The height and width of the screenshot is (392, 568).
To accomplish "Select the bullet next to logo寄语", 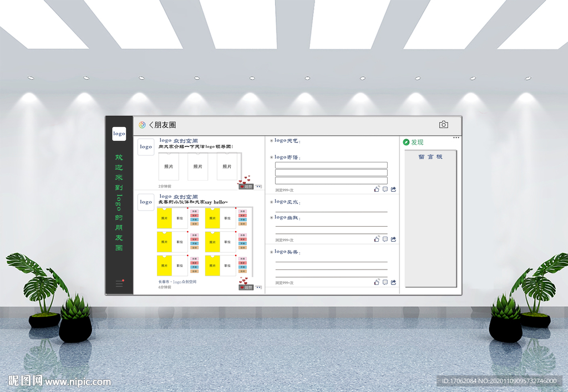I will pos(271,157).
